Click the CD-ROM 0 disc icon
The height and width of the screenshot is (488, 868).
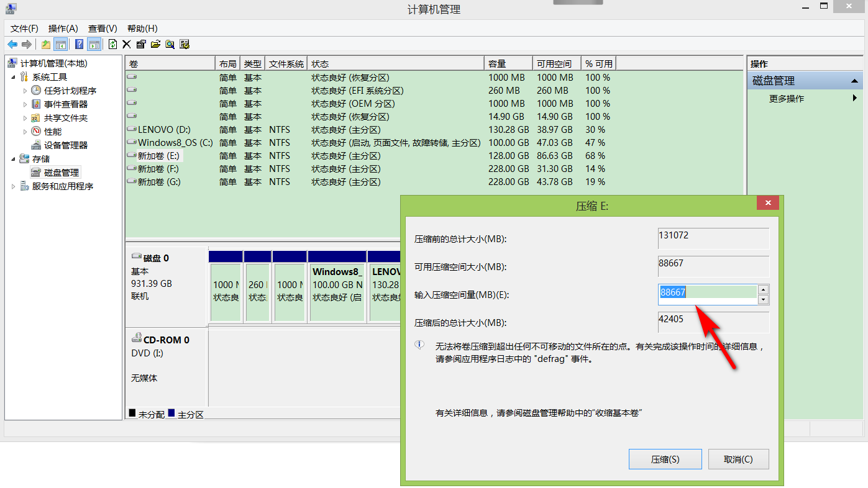coord(137,338)
